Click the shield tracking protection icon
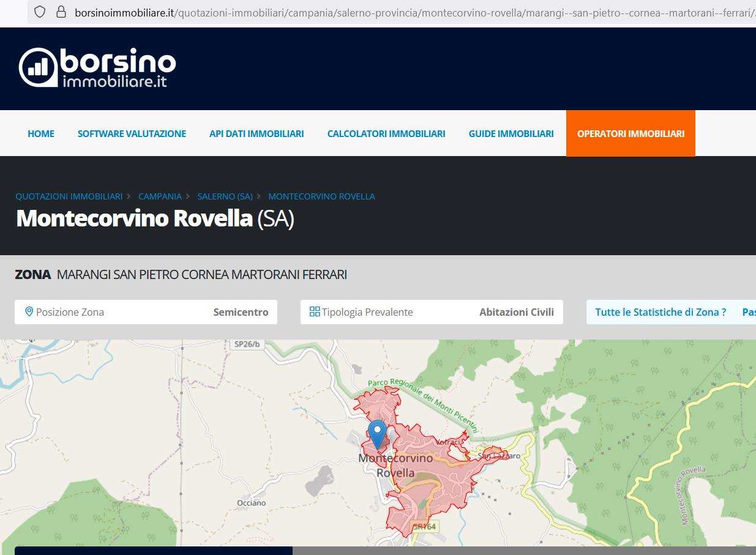Screen dimensions: 756x555 [x=40, y=12]
